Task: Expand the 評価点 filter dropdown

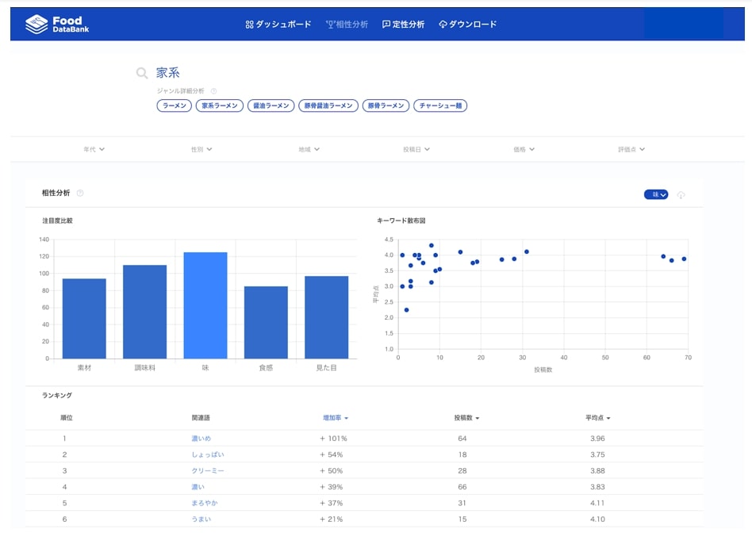Action: click(x=631, y=149)
